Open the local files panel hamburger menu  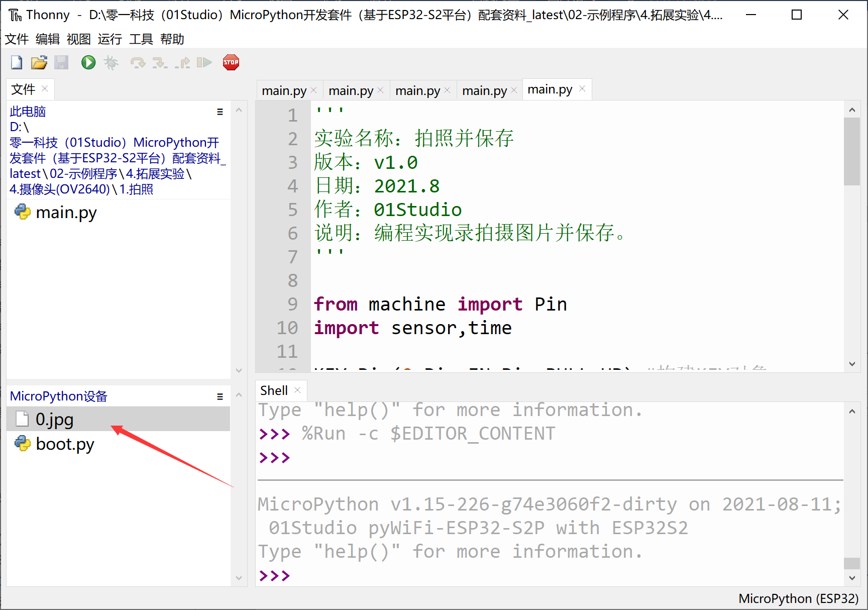click(x=220, y=112)
